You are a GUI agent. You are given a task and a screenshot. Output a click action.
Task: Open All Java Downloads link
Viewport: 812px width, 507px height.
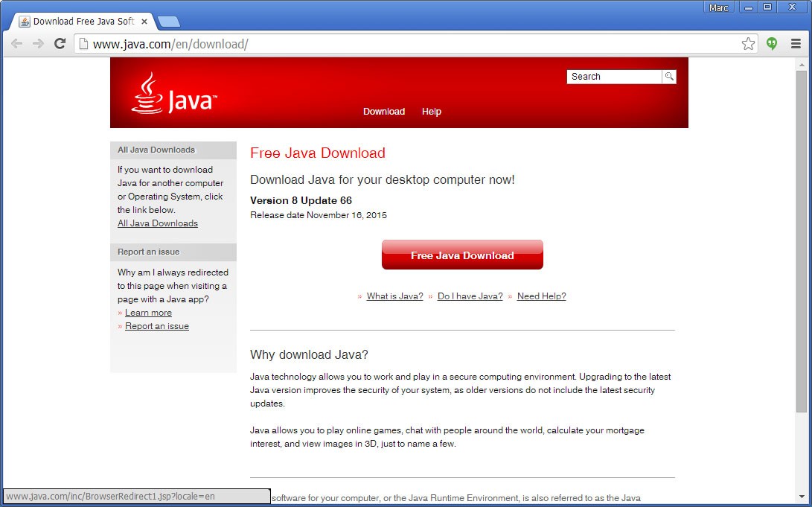pos(158,223)
